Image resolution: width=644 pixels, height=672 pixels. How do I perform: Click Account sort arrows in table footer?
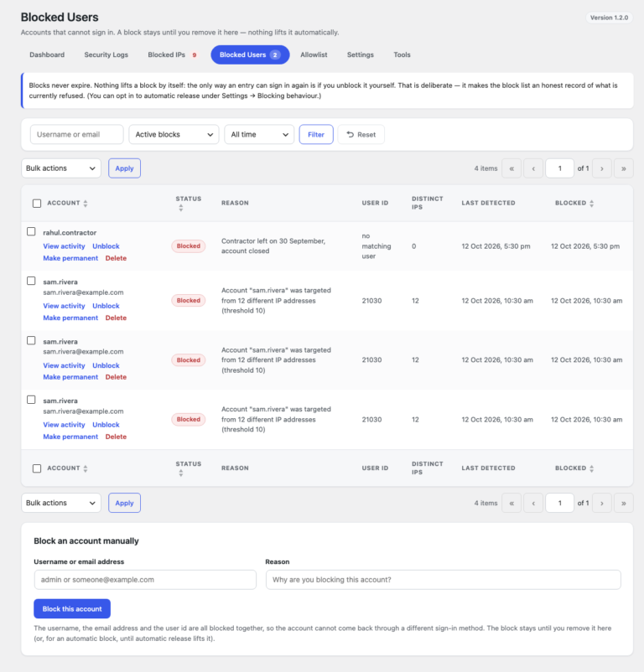click(86, 468)
